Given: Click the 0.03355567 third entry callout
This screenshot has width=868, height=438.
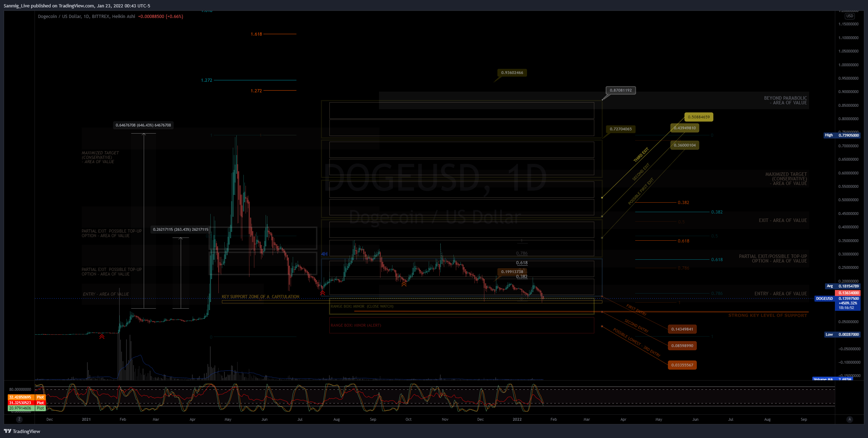Looking at the screenshot, I should coord(682,365).
